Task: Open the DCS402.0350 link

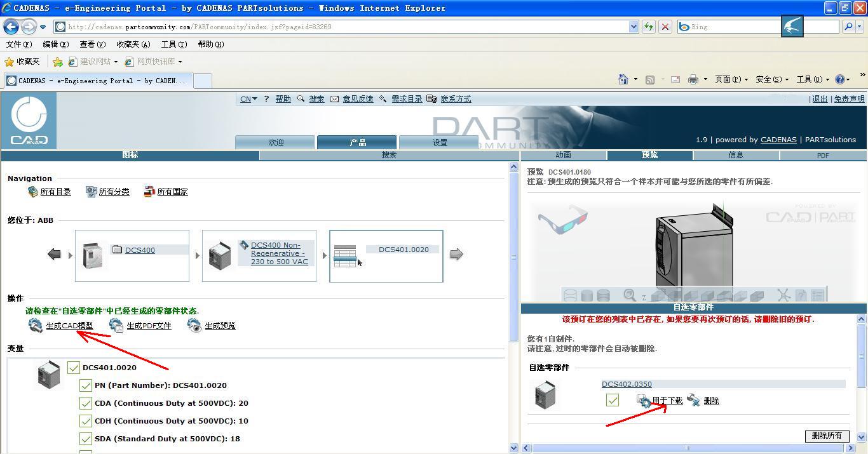Action: (627, 384)
